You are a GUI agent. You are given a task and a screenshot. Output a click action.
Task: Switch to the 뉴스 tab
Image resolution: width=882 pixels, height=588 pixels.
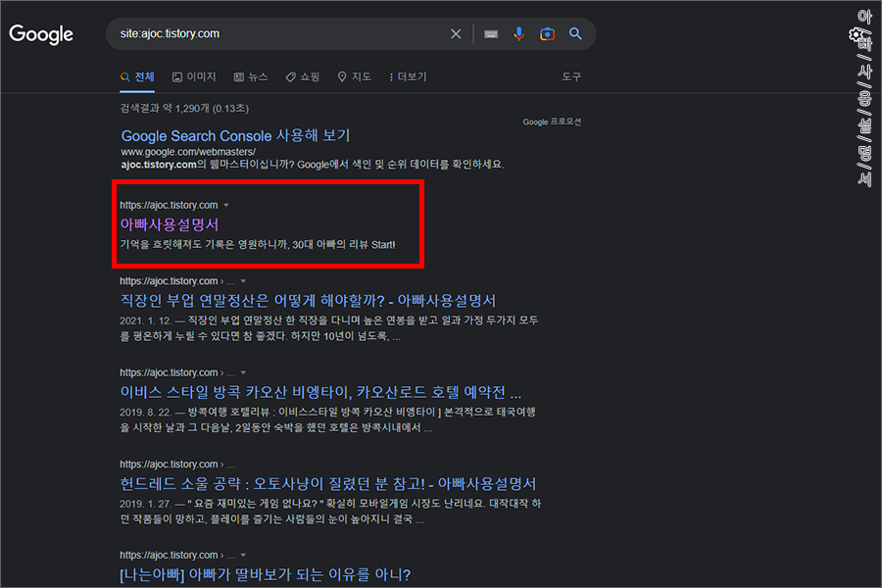(251, 77)
